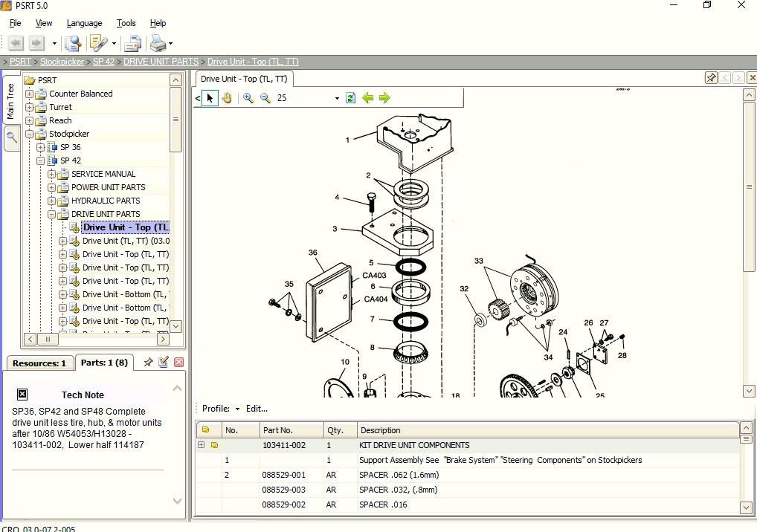Click the zoom out magnifier icon
This screenshot has width=757, height=532.
click(265, 98)
